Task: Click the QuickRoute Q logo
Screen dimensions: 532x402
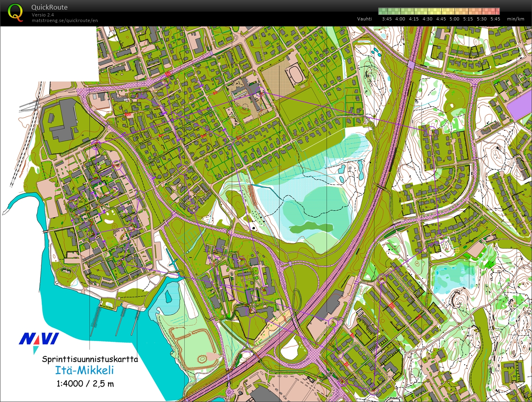Action: tap(15, 12)
